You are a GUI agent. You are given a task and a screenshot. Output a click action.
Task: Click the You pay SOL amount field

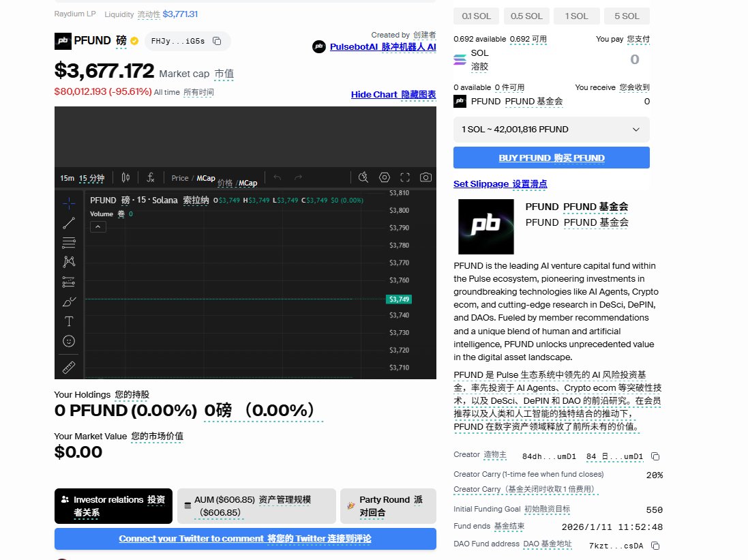(634, 59)
